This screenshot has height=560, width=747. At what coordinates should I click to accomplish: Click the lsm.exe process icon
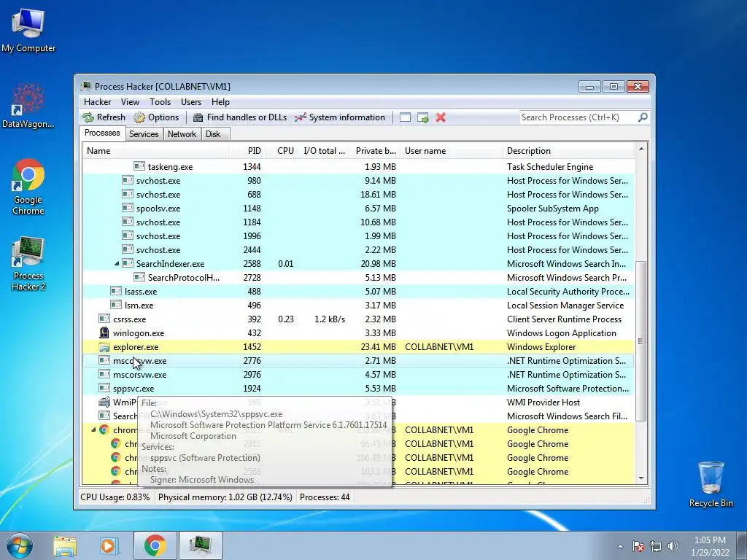116,305
